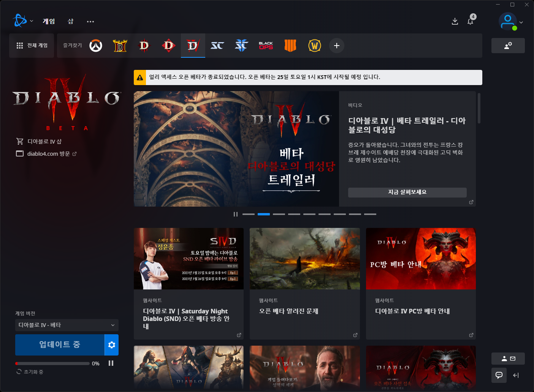Open Saturday Night Diablo broadcast card
This screenshot has width=534, height=392.
click(x=189, y=284)
